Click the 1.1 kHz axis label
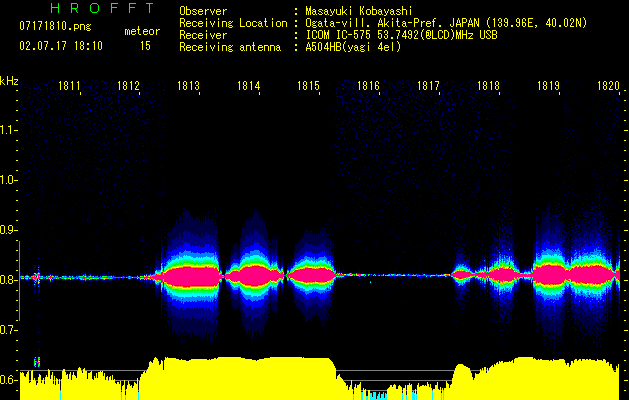Screen dimensions: 629x400 pos(7,130)
